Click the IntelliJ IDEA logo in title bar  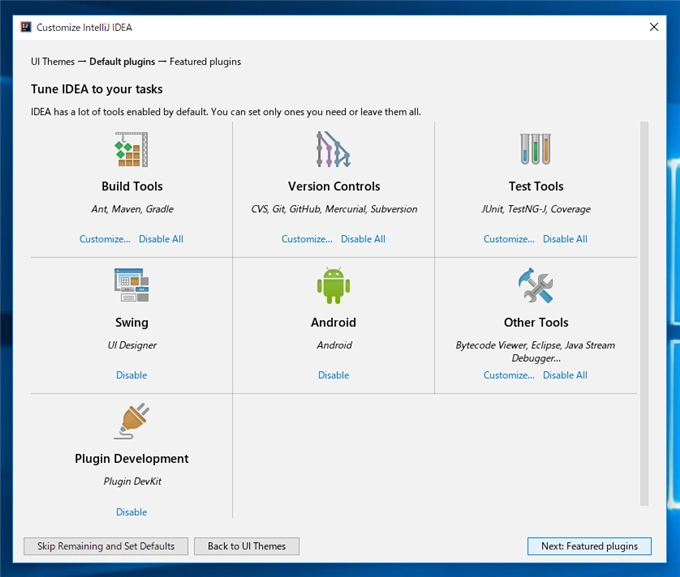pyautogui.click(x=26, y=27)
